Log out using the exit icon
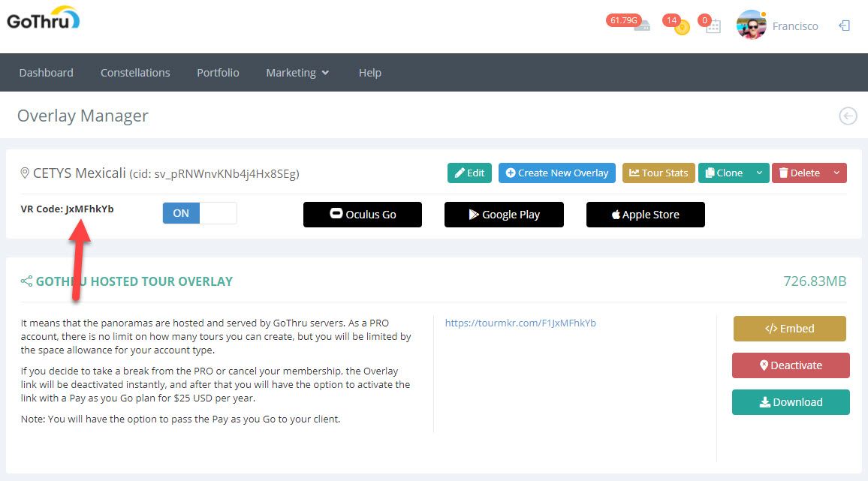This screenshot has width=868, height=481. click(x=845, y=25)
